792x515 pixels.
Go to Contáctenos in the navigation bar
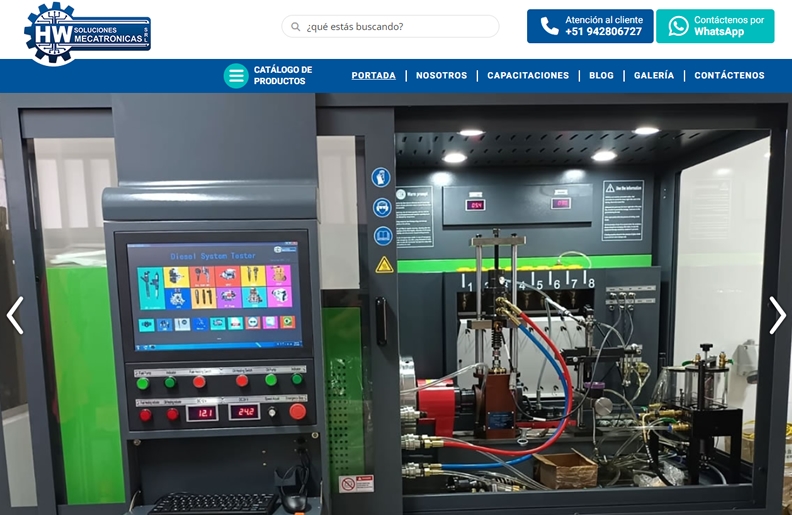pos(729,76)
